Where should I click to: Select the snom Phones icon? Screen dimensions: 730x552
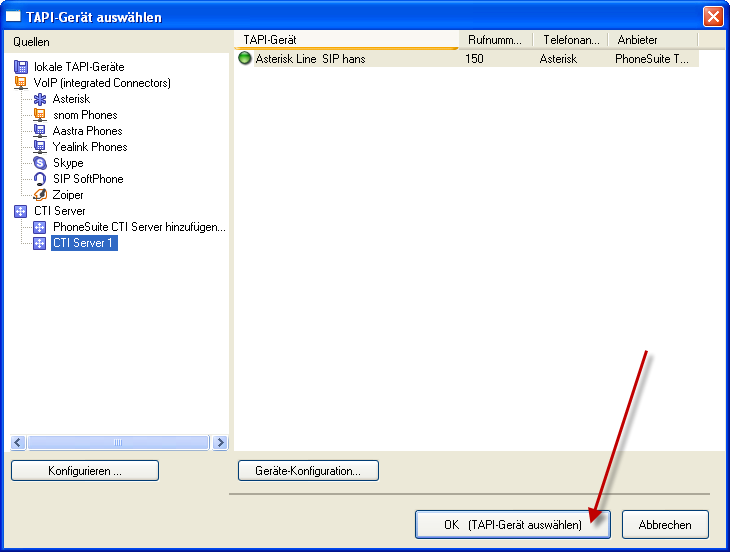click(40, 115)
